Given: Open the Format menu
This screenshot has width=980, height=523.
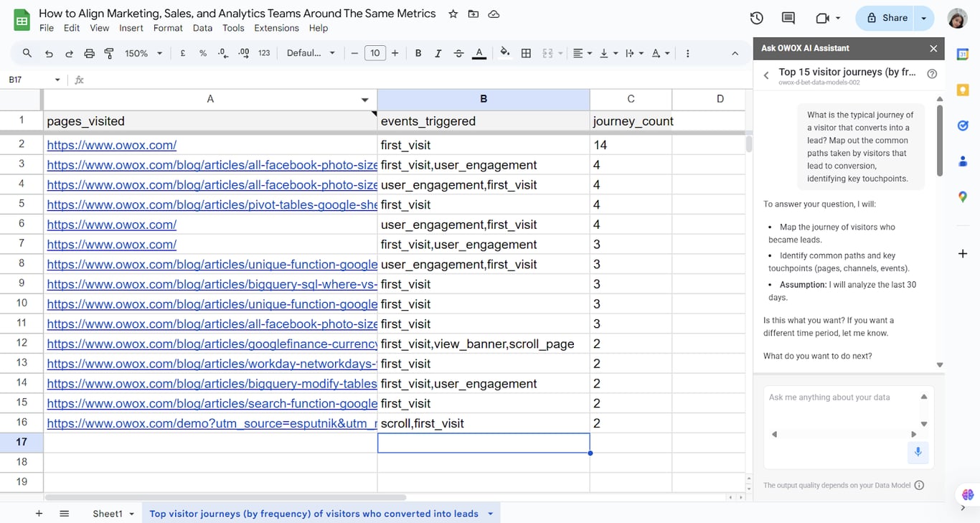Looking at the screenshot, I should click(168, 28).
